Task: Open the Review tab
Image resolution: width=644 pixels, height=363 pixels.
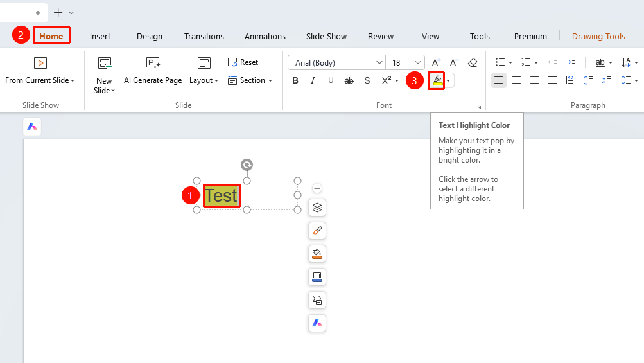Action: click(x=381, y=36)
